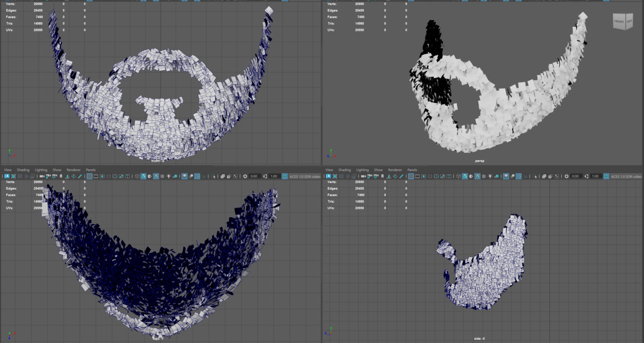Image resolution: width=644 pixels, height=343 pixels.
Task: Toggle Wireframe on Shaded in side view panel
Action: pos(478,176)
